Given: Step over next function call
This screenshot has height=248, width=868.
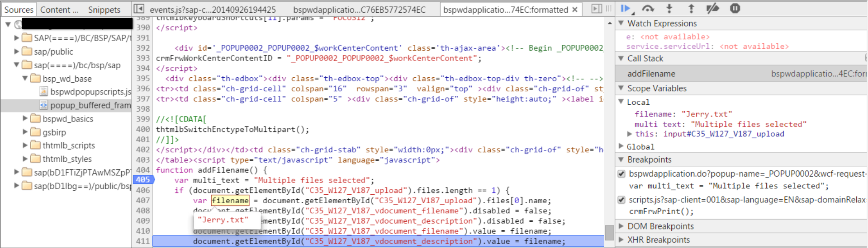Looking at the screenshot, I should click(648, 9).
